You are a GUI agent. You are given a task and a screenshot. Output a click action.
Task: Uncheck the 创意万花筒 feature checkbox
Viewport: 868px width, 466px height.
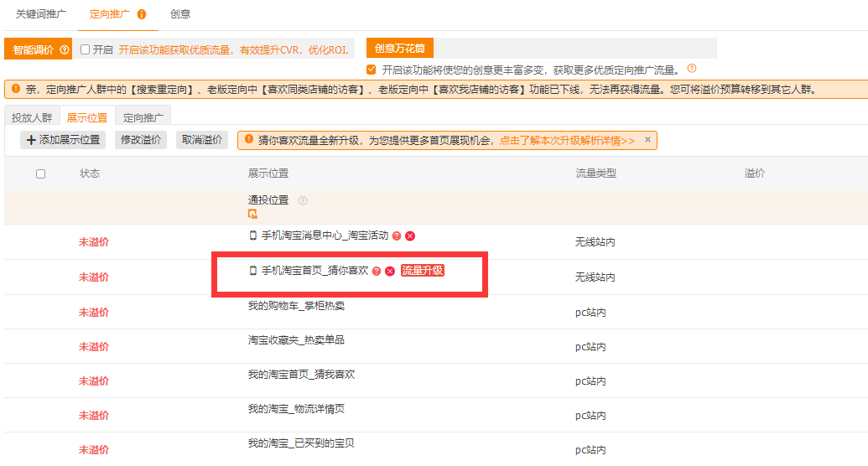pos(372,70)
